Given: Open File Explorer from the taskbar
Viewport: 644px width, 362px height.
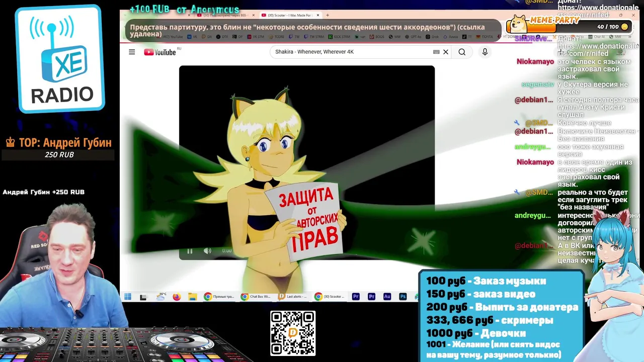Looking at the screenshot, I should [192, 297].
